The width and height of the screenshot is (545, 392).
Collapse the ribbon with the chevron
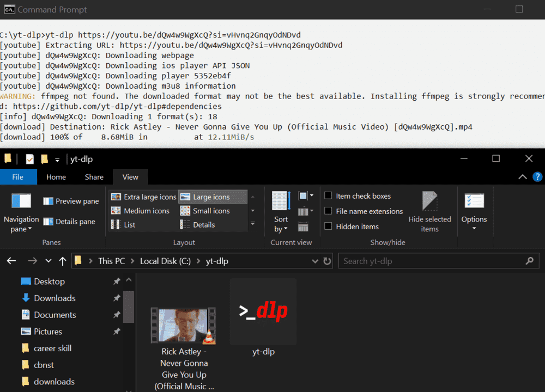click(x=523, y=177)
